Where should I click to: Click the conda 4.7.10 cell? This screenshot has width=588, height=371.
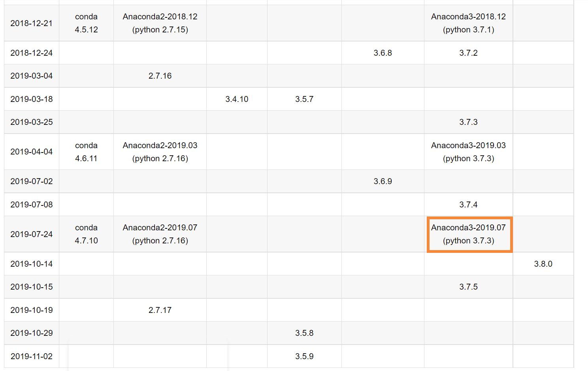(x=86, y=234)
